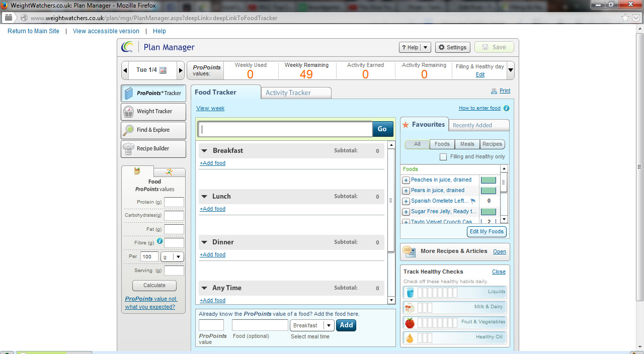
Task: Open the meal time Breakfast dropdown
Action: 312,325
